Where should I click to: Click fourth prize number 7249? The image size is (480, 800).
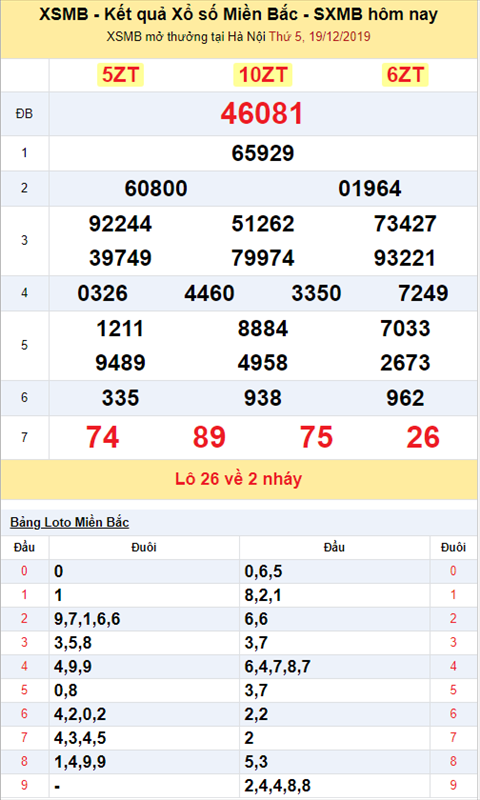(x=423, y=293)
